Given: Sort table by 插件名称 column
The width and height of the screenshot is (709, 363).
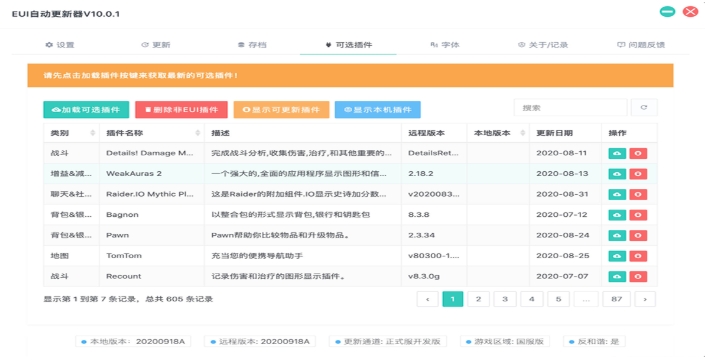Looking at the screenshot, I should coord(151,133).
